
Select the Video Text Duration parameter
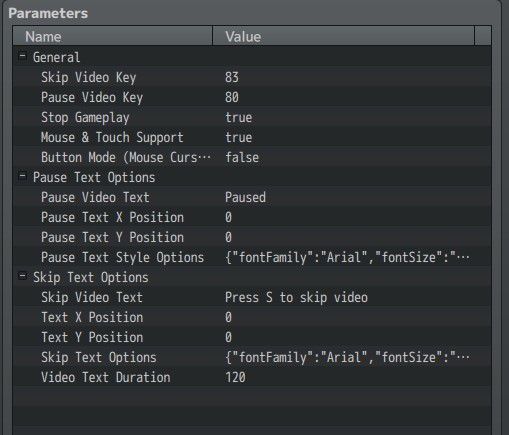(106, 377)
